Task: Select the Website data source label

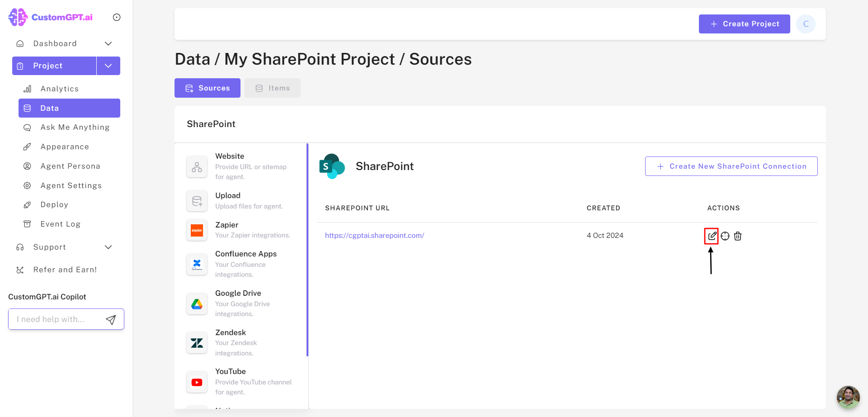Action: [230, 156]
